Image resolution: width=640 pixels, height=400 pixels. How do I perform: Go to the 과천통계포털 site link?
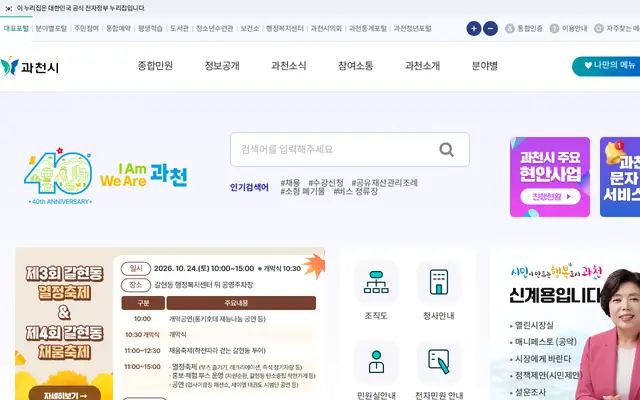(x=368, y=29)
